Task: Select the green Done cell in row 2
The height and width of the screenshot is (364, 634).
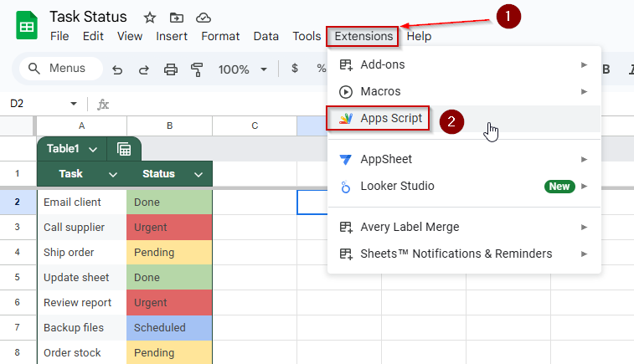Action: (169, 203)
